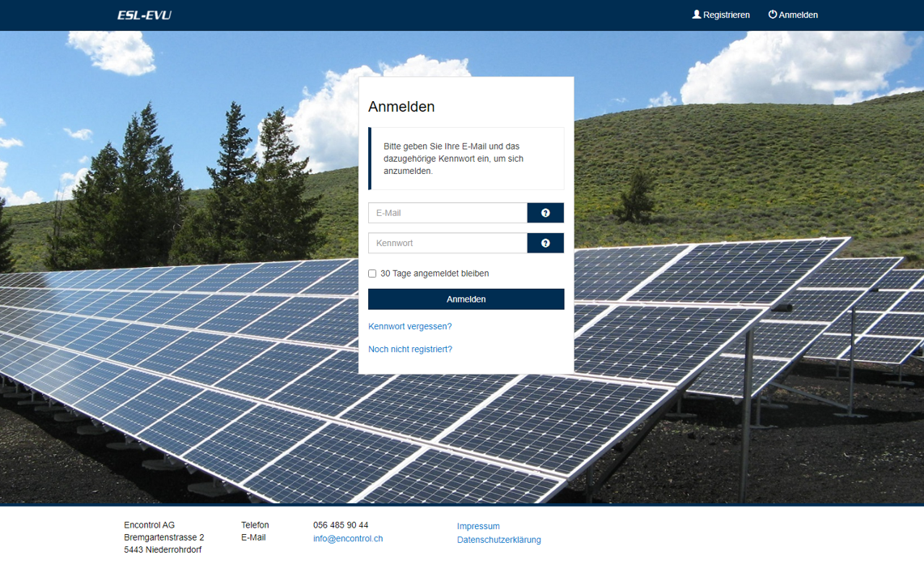Select the phone number 056 485 90 44
This screenshot has height=581, width=924.
coord(341,525)
